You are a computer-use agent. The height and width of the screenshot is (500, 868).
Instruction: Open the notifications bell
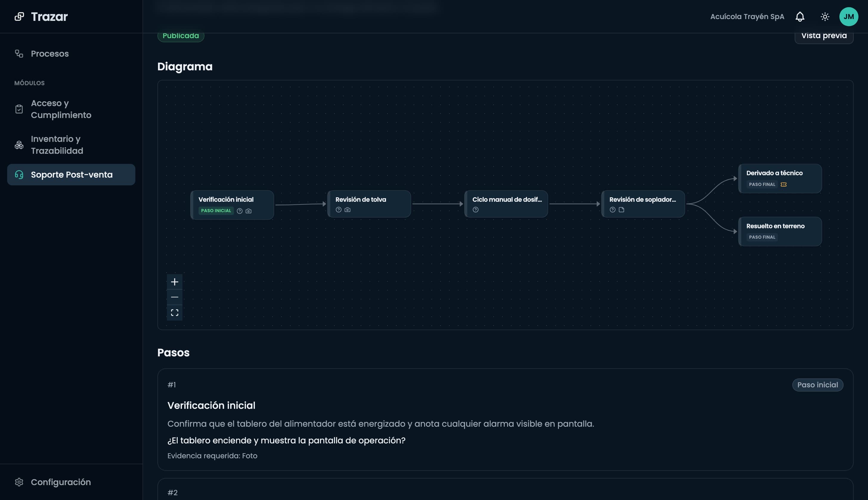click(x=800, y=16)
